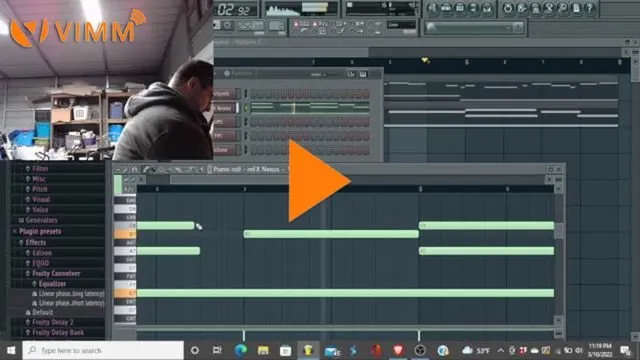Image resolution: width=640 pixels, height=360 pixels.
Task: Toggle first step button of the Fpc channel
Action: tap(254, 136)
